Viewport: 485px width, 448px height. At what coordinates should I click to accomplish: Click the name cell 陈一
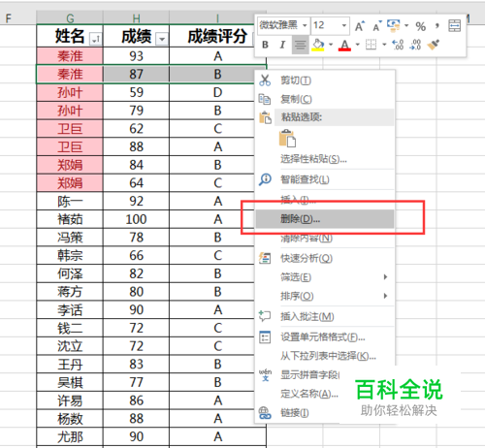coord(70,201)
